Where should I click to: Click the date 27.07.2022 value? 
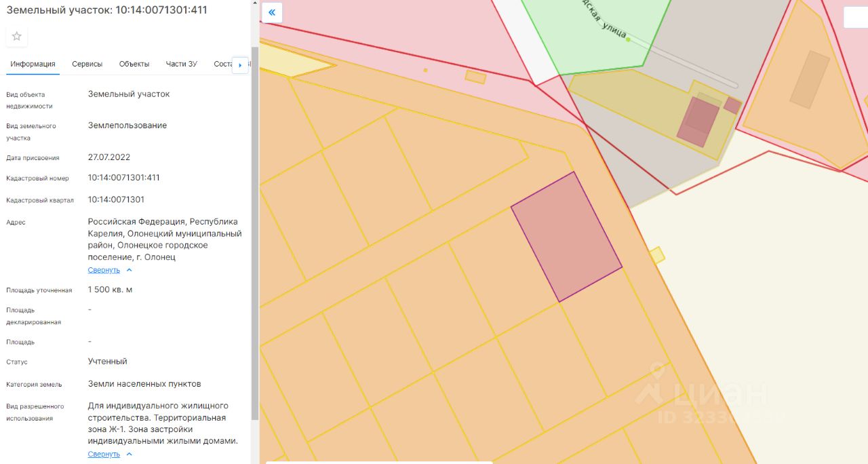tap(109, 157)
